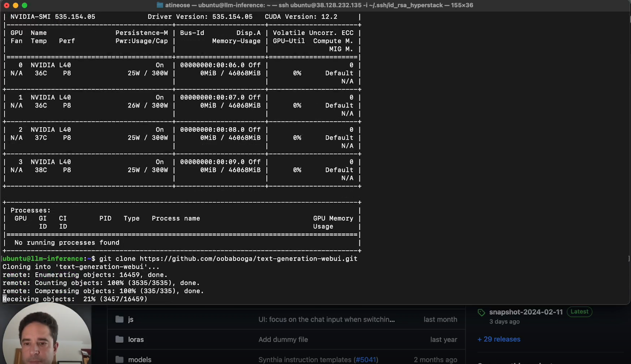
Task: Click 'Receiving objects: 21%' progress line
Action: click(x=75, y=299)
